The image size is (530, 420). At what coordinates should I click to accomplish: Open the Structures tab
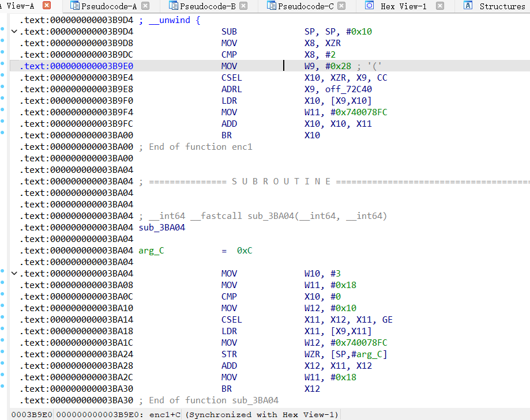502,6
